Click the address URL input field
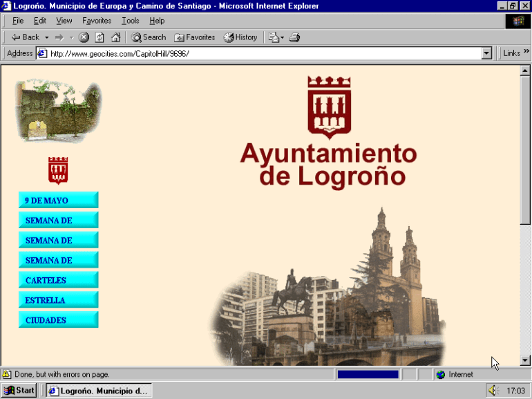Viewport: 532px width, 399px height. click(263, 53)
